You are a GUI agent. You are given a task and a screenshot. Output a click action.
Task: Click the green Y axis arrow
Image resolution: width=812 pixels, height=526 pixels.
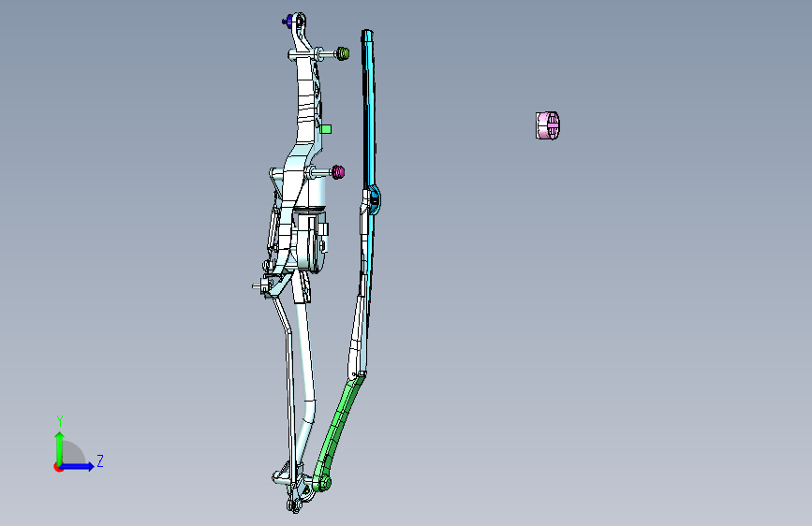point(60,447)
